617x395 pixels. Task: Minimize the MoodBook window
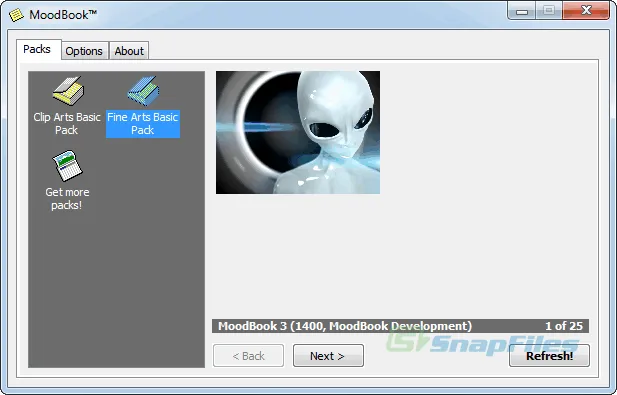pos(522,11)
